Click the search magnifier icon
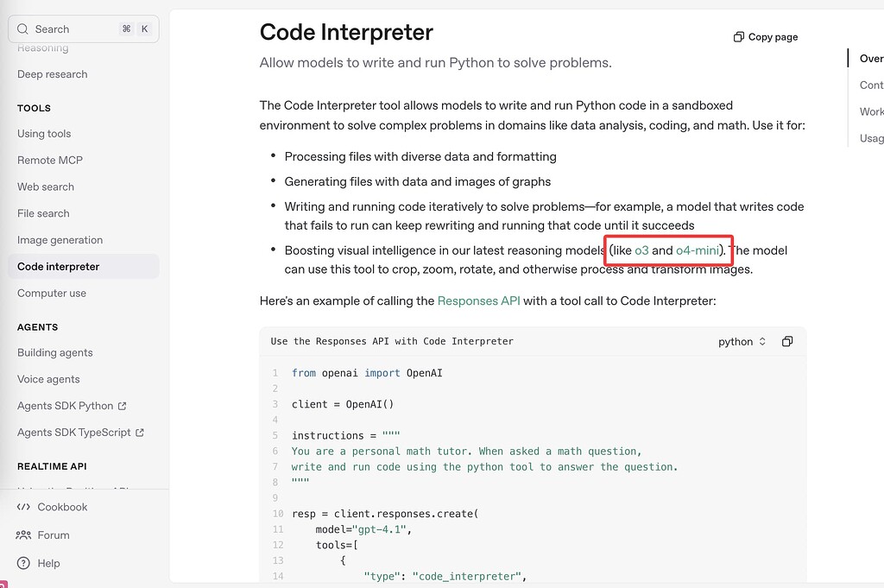884x588 pixels. click(x=22, y=28)
